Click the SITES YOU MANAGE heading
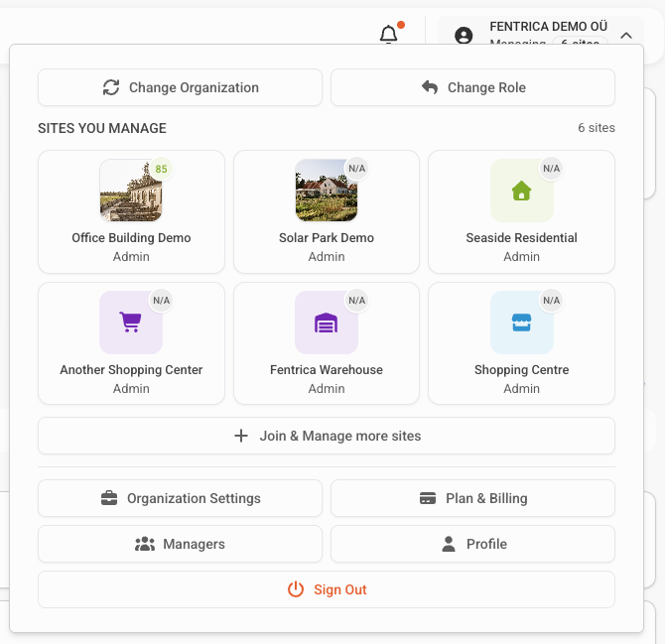The height and width of the screenshot is (644, 665). coord(102,128)
